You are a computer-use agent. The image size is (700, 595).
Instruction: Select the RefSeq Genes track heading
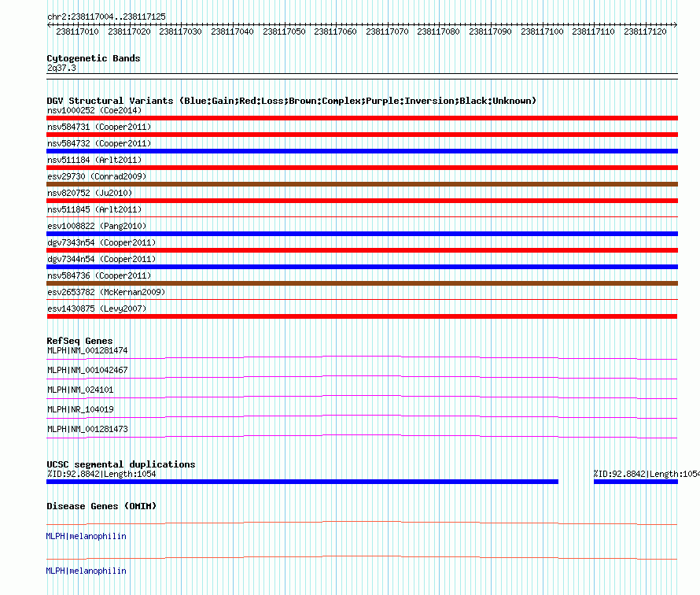pyautogui.click(x=79, y=341)
